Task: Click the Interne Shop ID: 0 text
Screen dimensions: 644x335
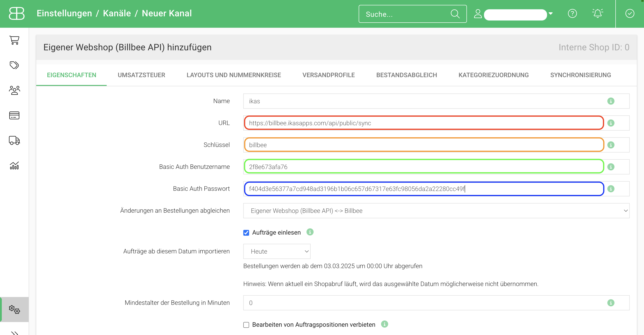Action: 594,47
